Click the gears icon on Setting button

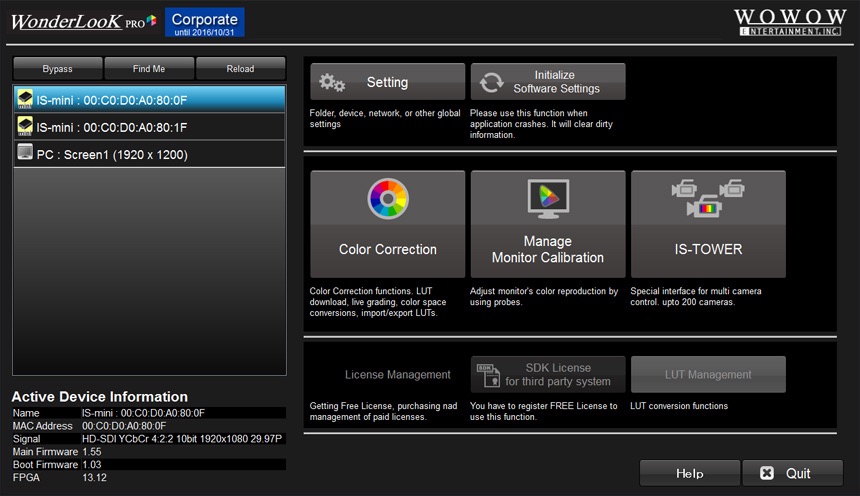click(x=332, y=82)
